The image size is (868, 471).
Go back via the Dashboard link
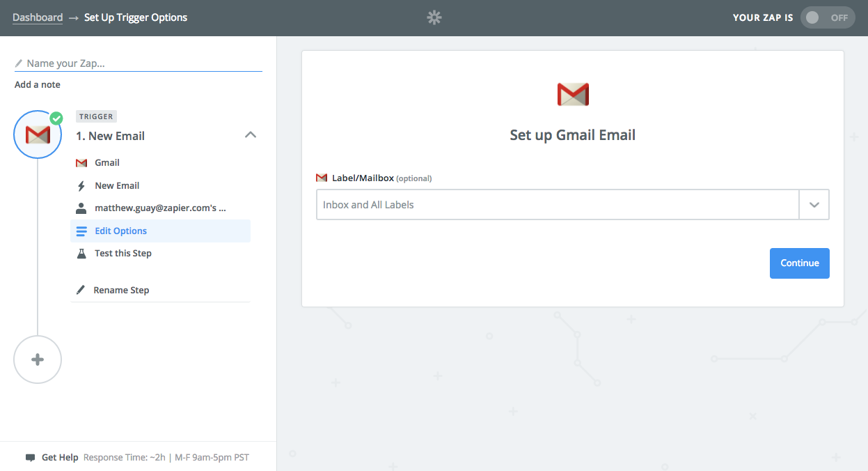(38, 17)
